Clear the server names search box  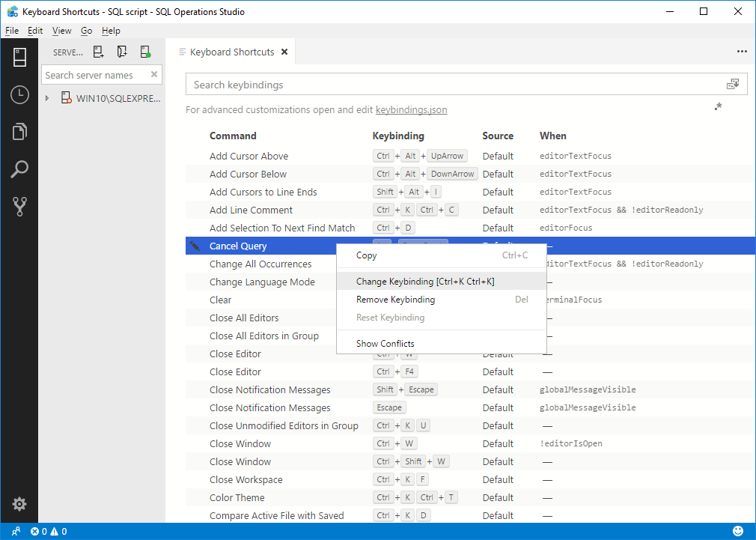coord(154,75)
